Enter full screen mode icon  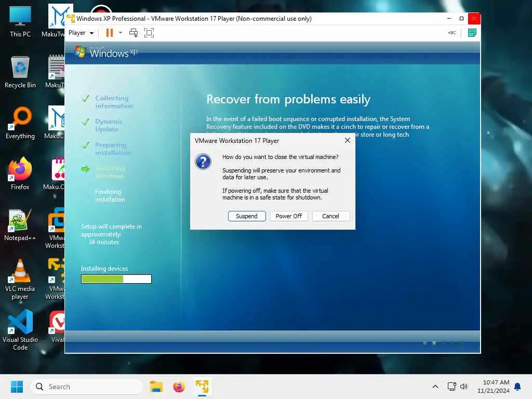coord(149,33)
